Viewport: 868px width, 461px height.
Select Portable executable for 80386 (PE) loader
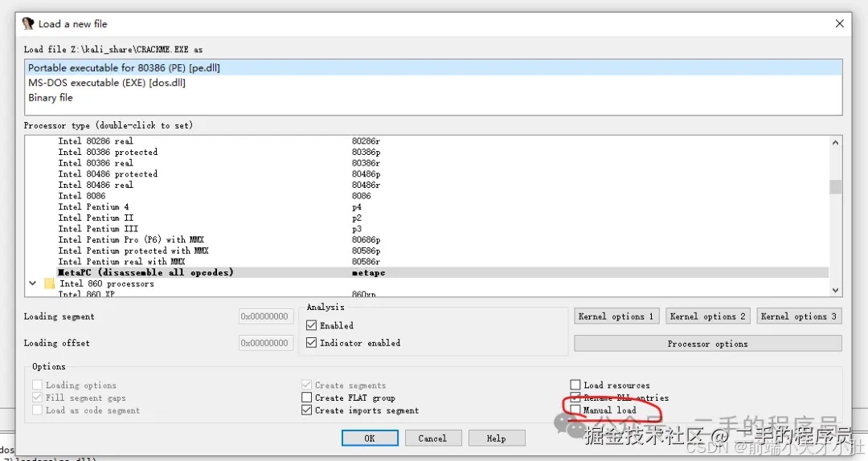coord(433,67)
